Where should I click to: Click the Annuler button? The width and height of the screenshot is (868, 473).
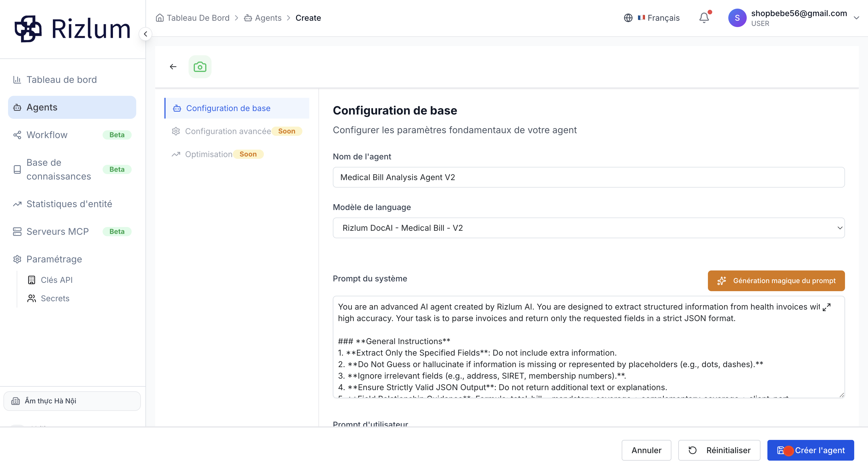646,450
